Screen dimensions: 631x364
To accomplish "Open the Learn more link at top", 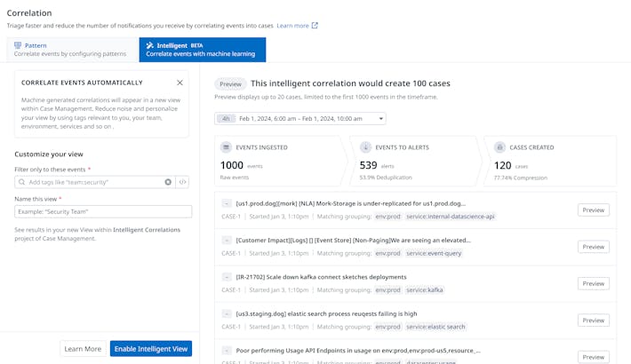I will (292, 26).
